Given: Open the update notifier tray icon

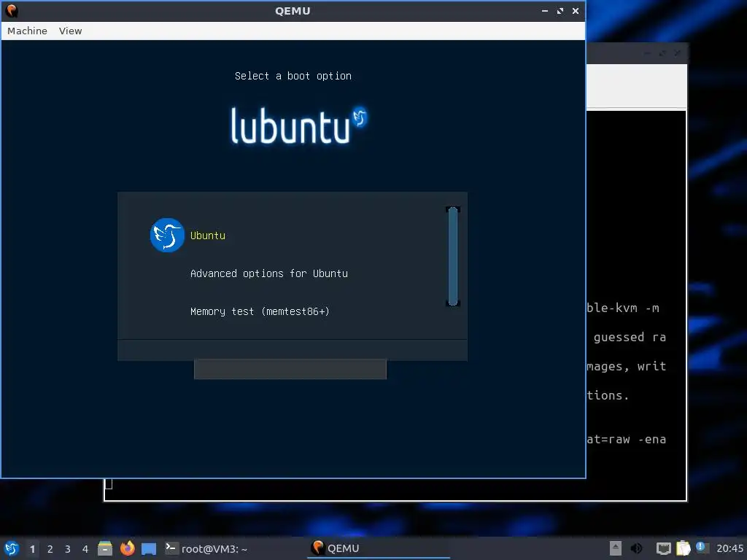Looking at the screenshot, I should coord(701,547).
